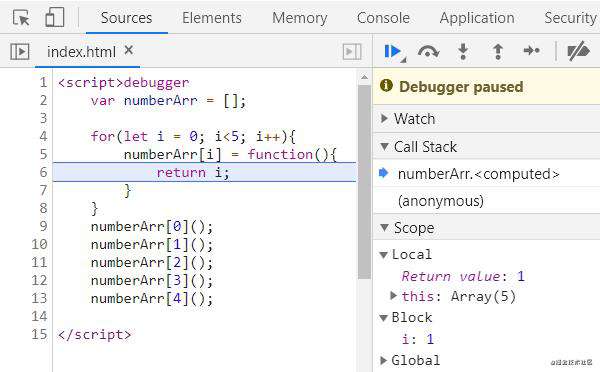Resume script execution with the play button
Screen dimensions: 600x372
pos(395,51)
